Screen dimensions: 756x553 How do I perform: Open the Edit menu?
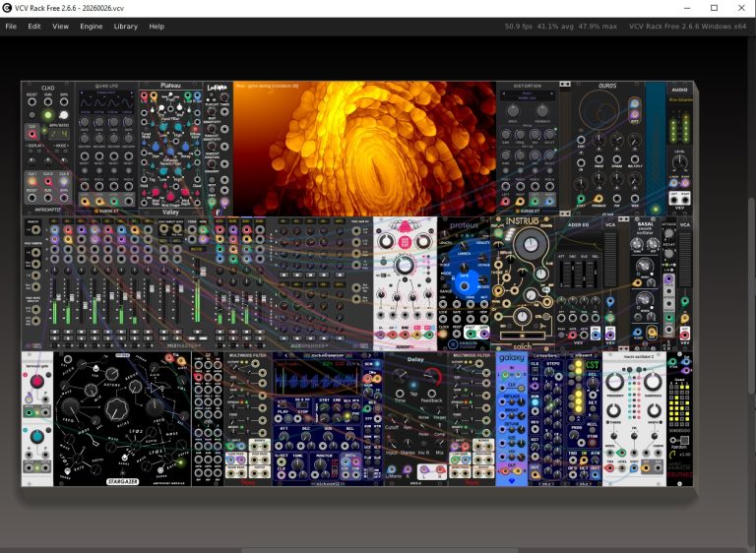(x=34, y=27)
